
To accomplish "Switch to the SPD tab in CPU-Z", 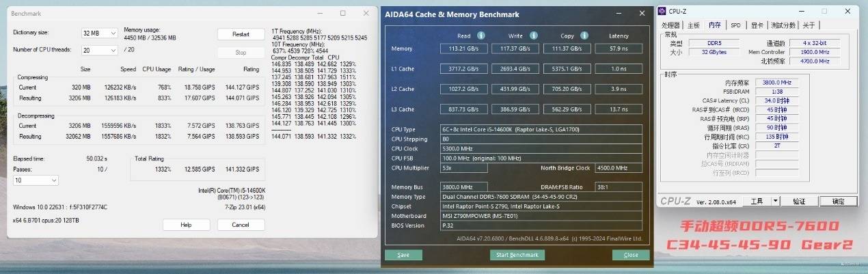I will [735, 25].
